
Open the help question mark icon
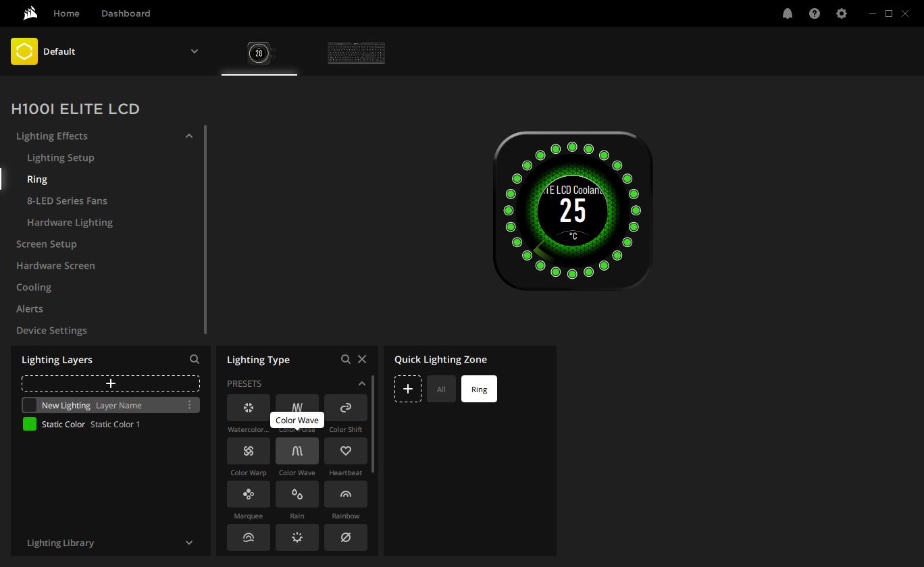click(815, 13)
